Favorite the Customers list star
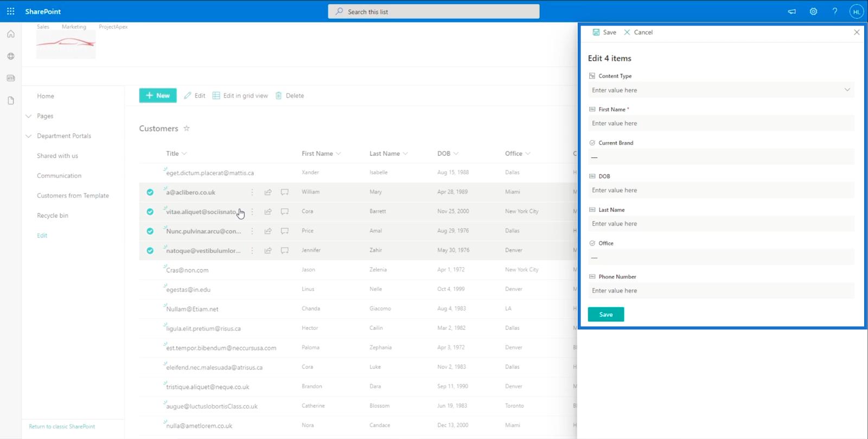This screenshot has height=439, width=868. [187, 129]
